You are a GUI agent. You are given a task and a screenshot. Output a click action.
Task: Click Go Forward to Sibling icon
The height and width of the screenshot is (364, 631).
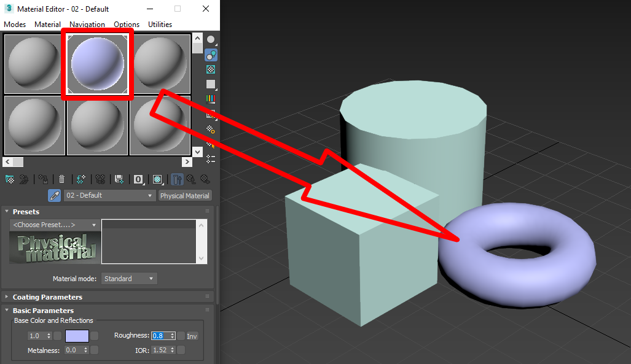pos(205,179)
